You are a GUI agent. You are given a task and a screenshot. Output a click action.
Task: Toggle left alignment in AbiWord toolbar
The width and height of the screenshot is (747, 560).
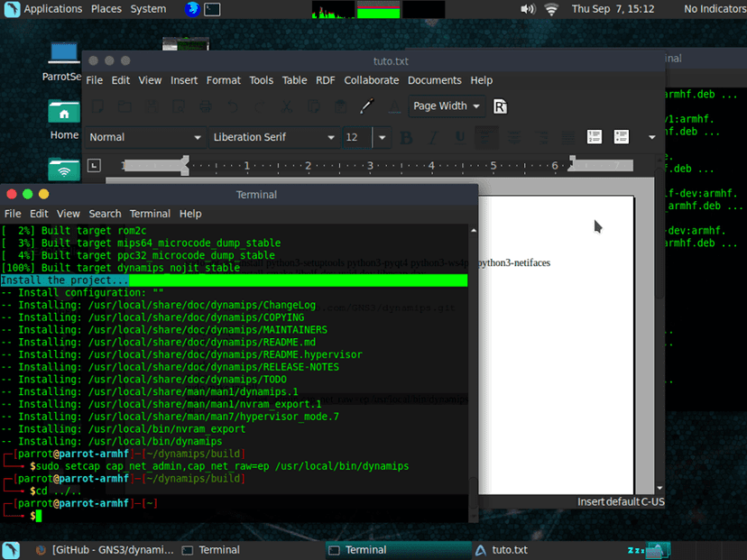[x=486, y=138]
